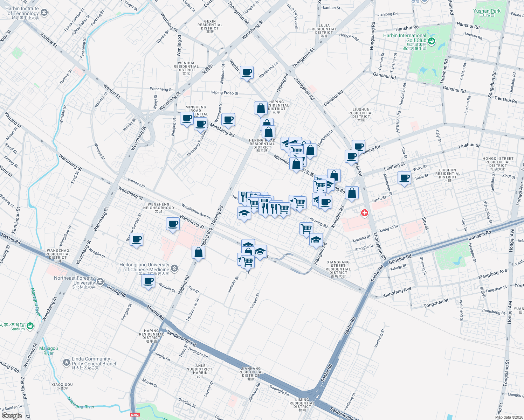Select the stadium marker near Wenchang St
The width and height of the screenshot is (524, 420).
tap(29, 326)
